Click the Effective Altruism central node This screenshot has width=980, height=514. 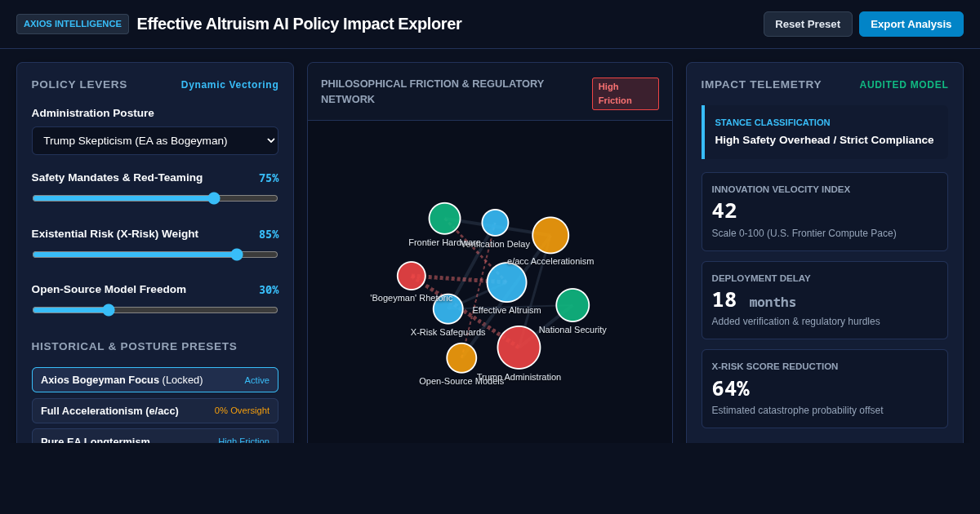click(506, 282)
